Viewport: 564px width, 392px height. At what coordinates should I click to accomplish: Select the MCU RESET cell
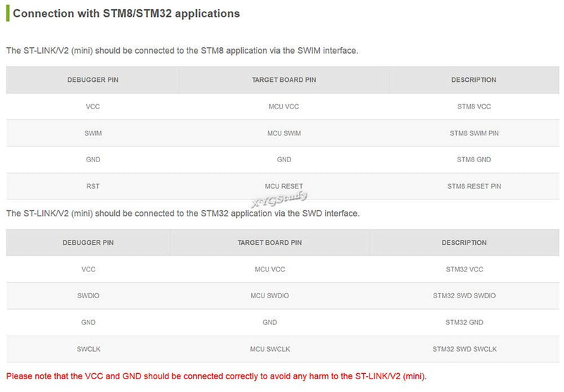(284, 186)
